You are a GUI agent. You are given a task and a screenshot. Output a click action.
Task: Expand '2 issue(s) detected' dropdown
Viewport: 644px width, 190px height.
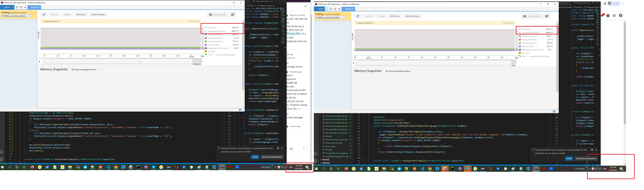365,23
